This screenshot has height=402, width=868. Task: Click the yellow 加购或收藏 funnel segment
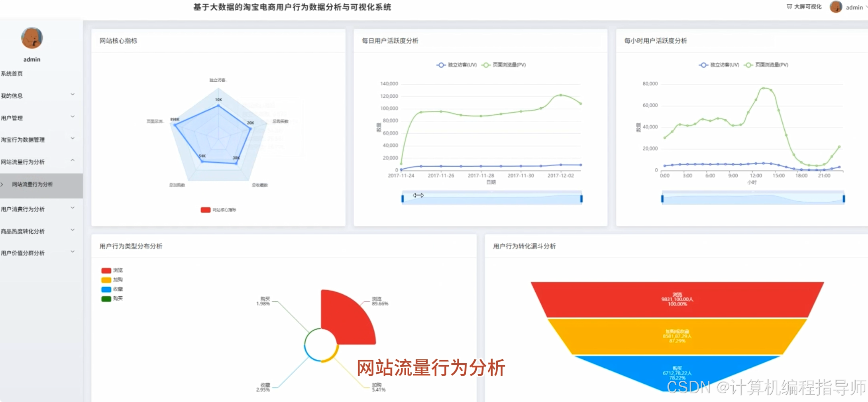677,336
